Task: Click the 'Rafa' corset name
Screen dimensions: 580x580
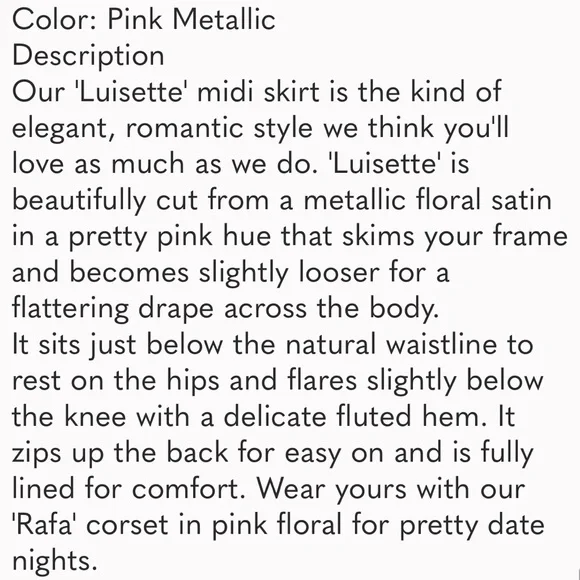Action: click(x=43, y=525)
